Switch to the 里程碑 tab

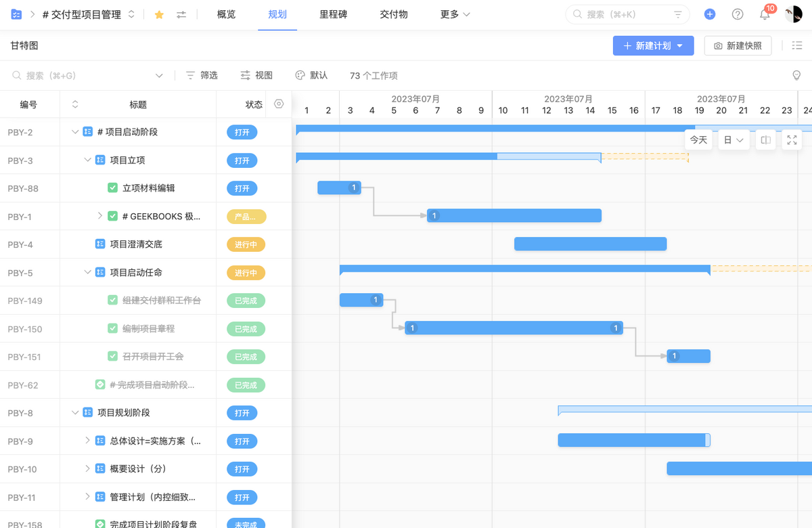point(332,14)
